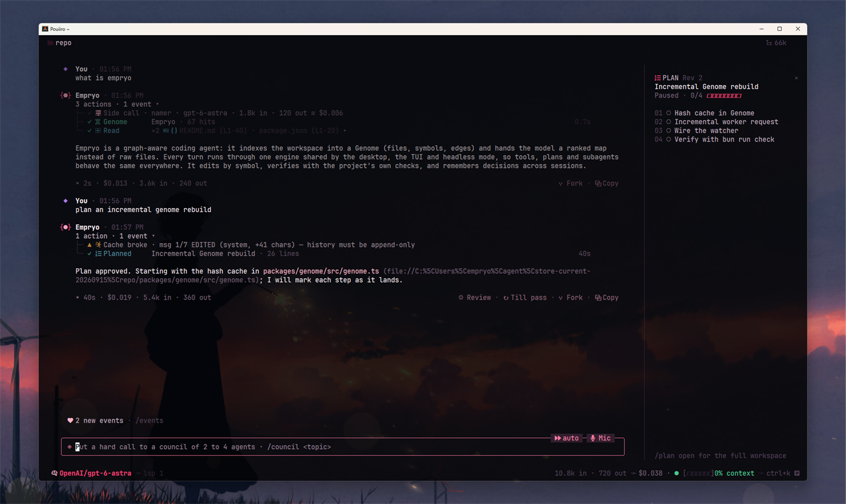Mark step 02 Incremental worker request

click(669, 122)
